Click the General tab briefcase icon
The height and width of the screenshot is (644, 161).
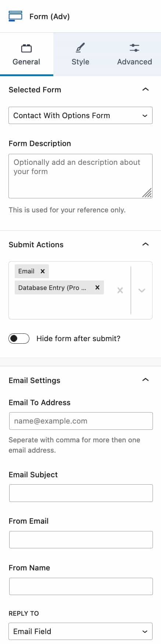coord(26,48)
